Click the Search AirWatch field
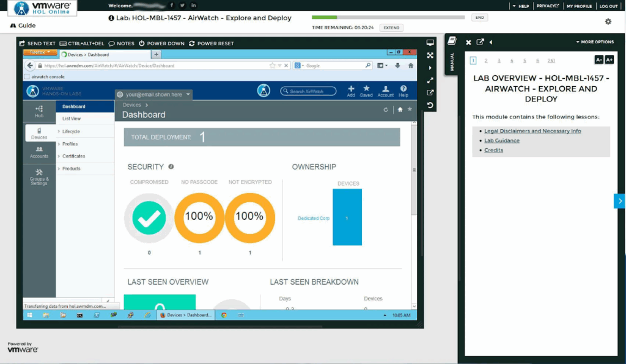 309,91
